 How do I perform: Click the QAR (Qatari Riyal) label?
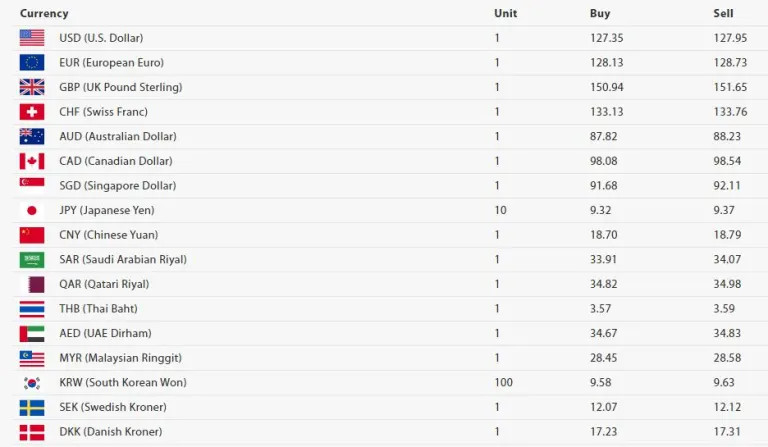(104, 284)
